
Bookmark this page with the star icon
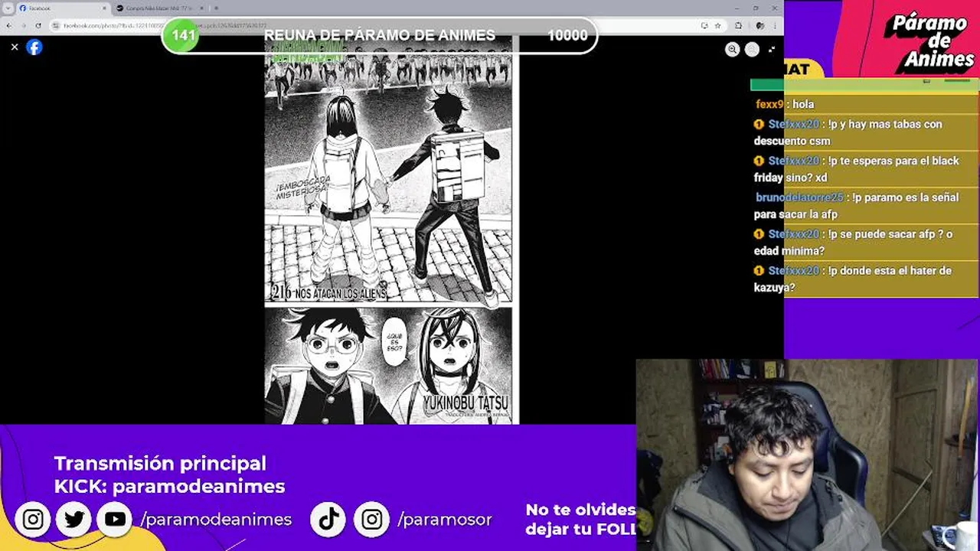(x=717, y=25)
